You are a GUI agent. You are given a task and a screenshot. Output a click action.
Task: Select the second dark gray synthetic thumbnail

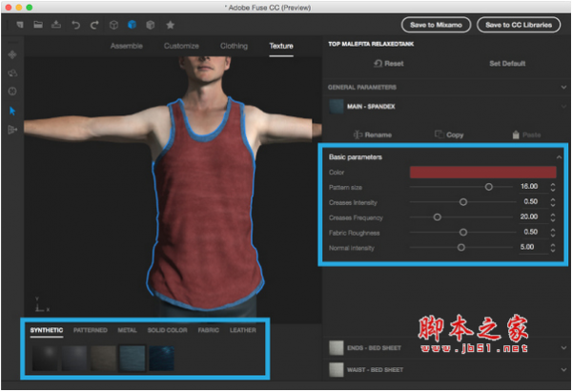(x=74, y=359)
